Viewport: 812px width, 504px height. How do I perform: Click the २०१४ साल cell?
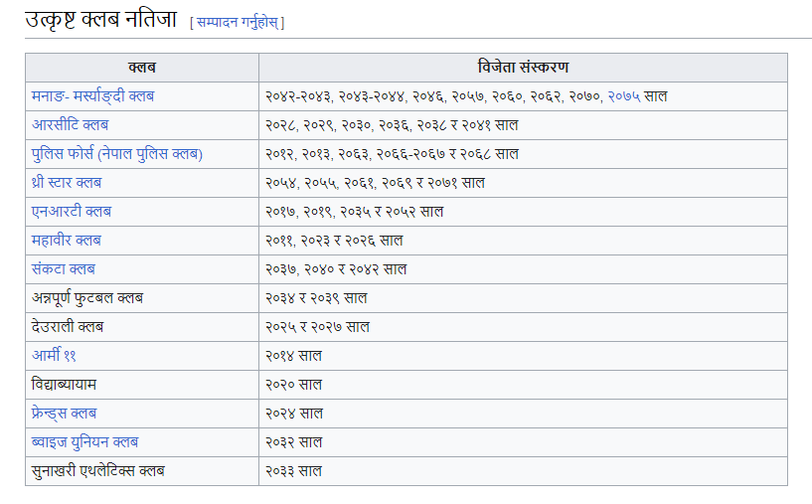click(294, 356)
